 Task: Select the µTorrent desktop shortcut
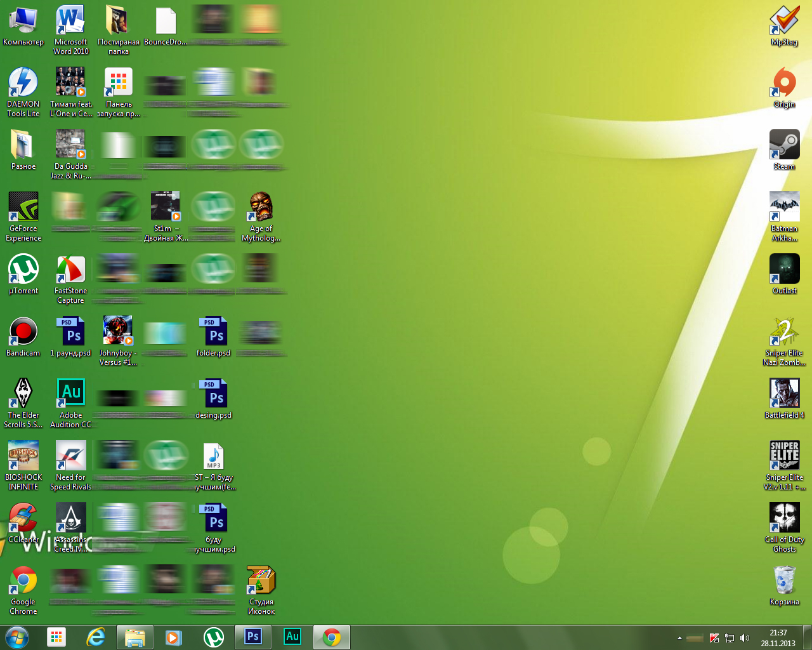coord(23,269)
